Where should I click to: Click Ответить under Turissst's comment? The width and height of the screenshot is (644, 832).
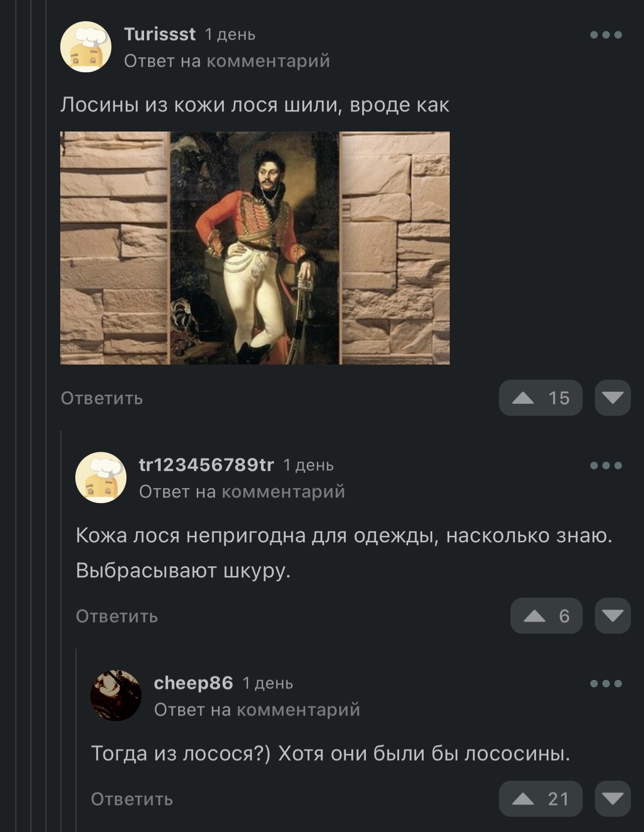pos(102,398)
